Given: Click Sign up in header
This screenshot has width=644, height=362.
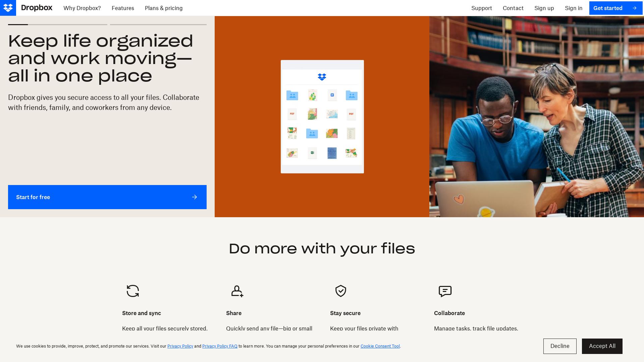Looking at the screenshot, I should [544, 8].
